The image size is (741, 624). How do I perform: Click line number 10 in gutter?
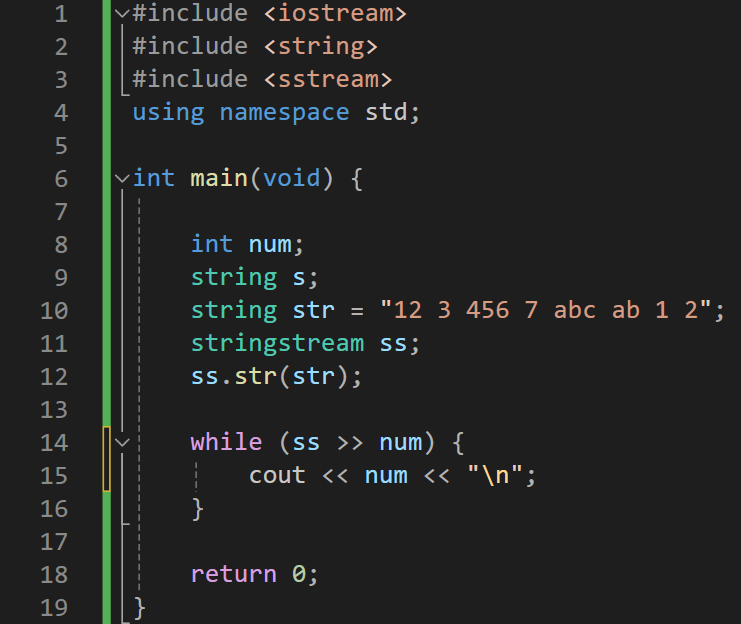pyautogui.click(x=54, y=311)
